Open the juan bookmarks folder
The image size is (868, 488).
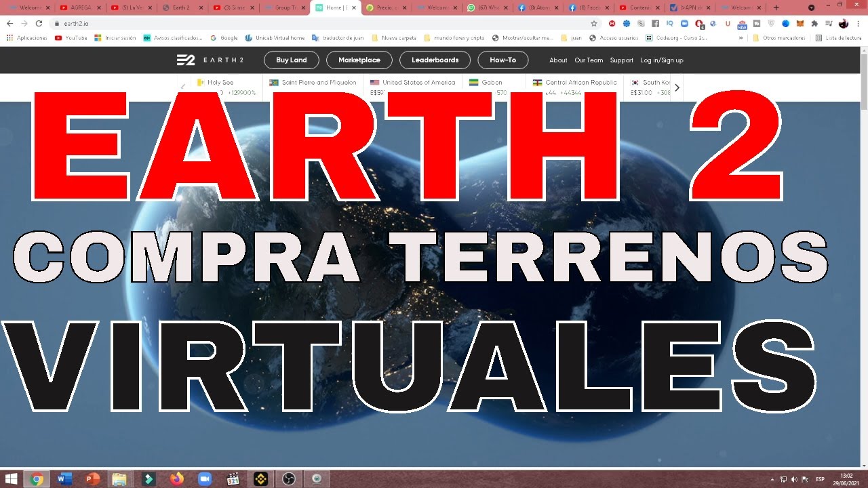[570, 38]
